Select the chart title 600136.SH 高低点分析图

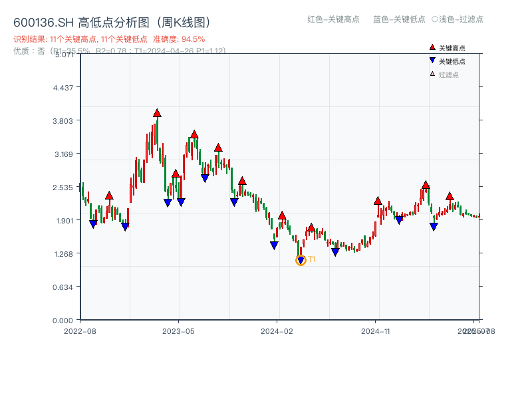(x=80, y=21)
